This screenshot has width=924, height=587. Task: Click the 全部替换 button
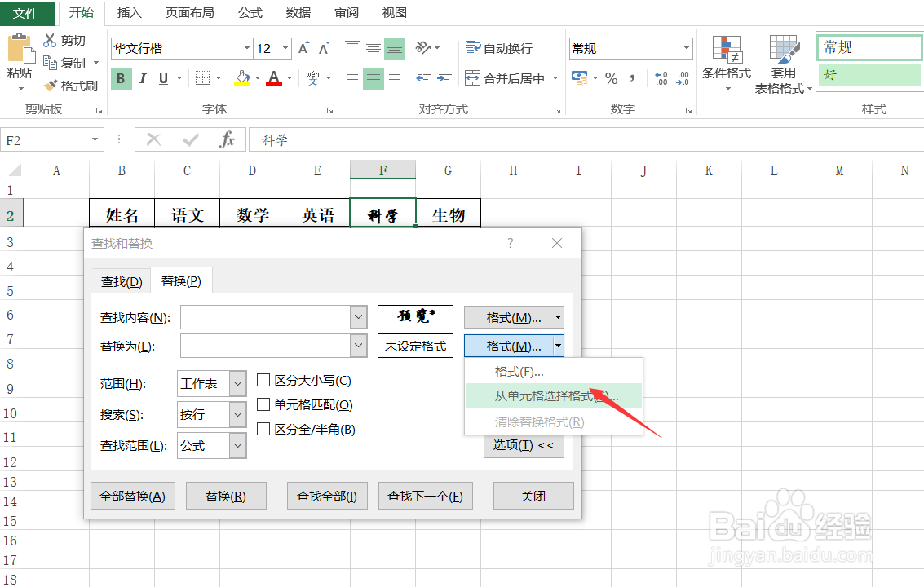click(132, 495)
